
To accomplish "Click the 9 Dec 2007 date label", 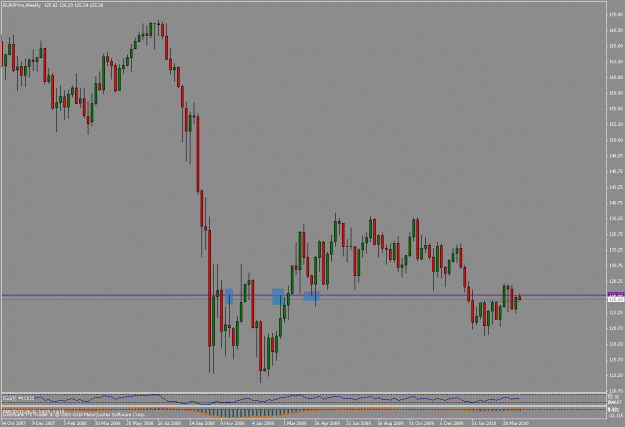I will (x=43, y=423).
